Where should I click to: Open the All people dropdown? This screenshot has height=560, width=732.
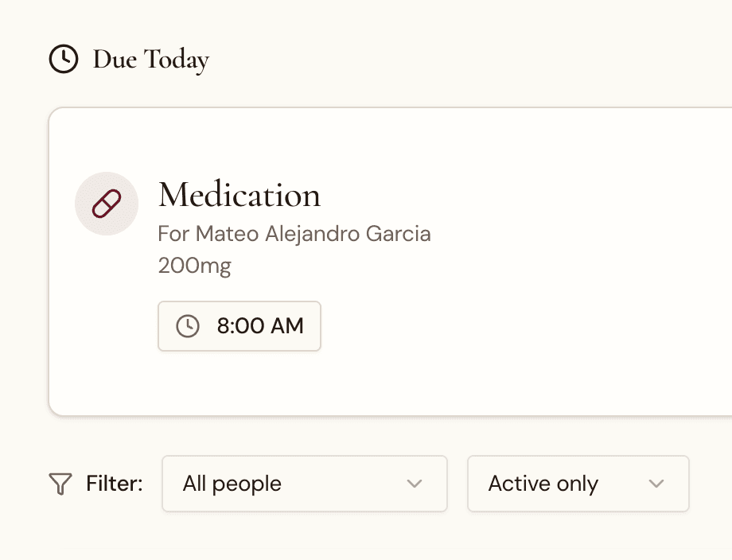point(305,484)
